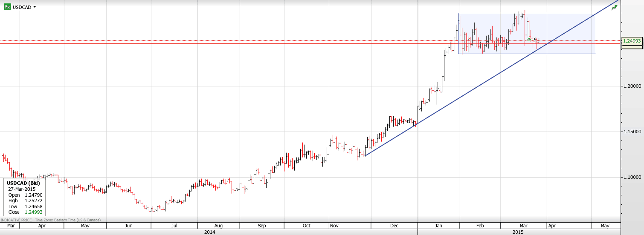Screen dimensions: 644x235
Task: Click Jul on the time axis
Action: [x=174, y=226]
